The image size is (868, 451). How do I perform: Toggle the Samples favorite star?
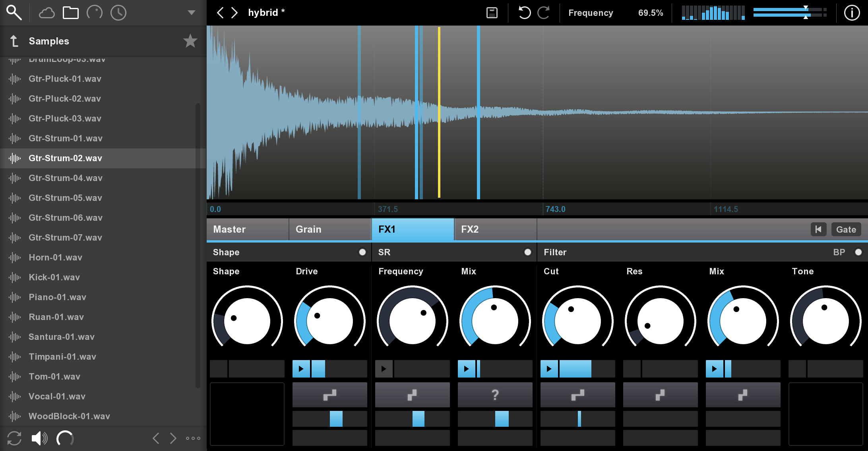tap(190, 41)
